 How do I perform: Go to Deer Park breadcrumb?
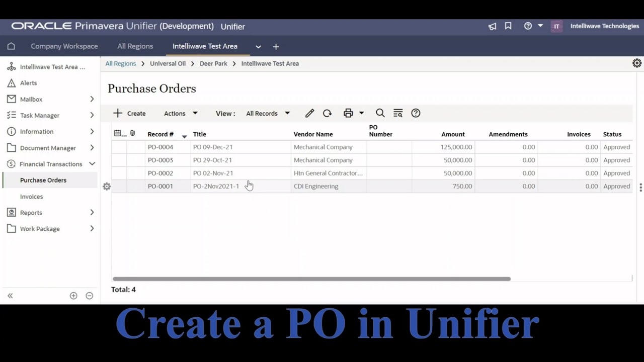pyautogui.click(x=213, y=63)
